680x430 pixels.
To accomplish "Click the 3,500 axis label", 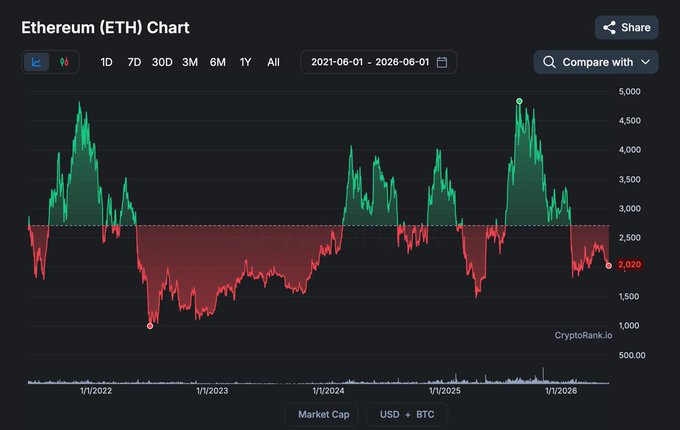I will 629,179.
